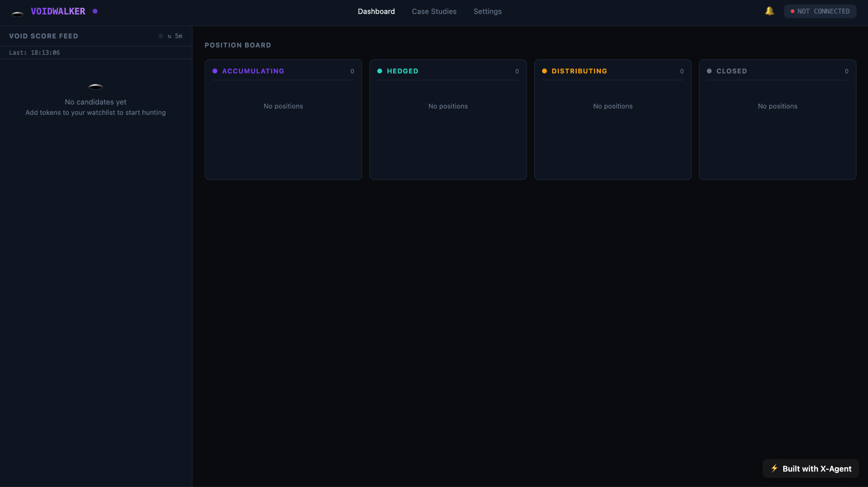Switch to the Dashboard tab

[376, 11]
